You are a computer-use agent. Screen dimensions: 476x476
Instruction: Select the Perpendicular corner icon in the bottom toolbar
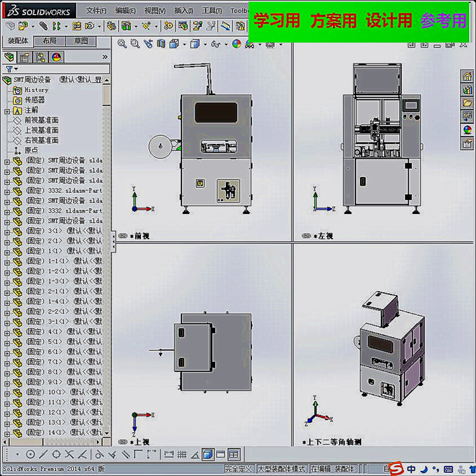coord(138,454)
